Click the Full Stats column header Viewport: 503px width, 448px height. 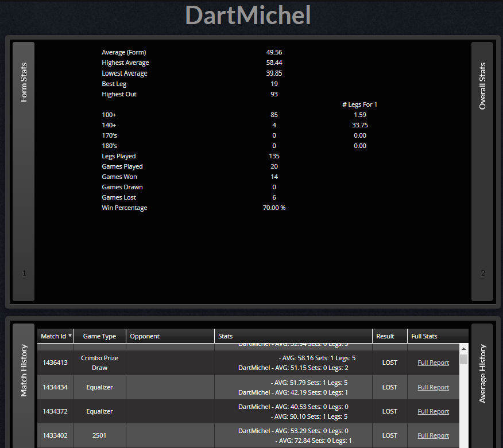[x=424, y=336]
